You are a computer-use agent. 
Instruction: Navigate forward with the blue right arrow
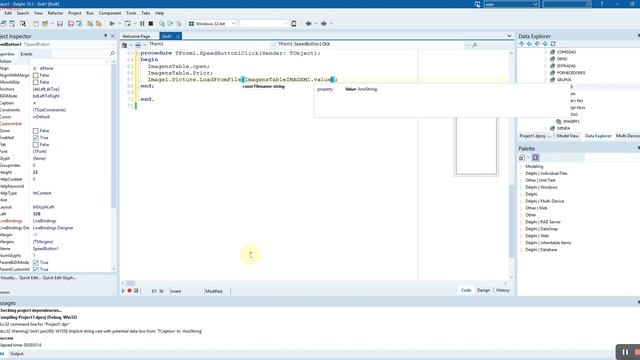point(324,24)
